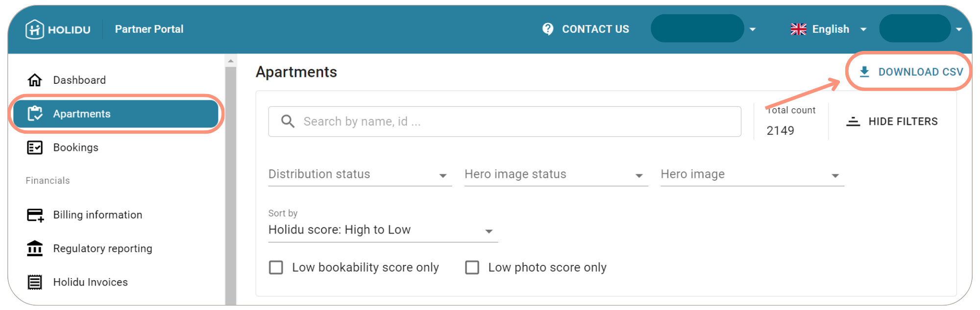Enable Low photo score only checkbox
Viewport: 980px width, 310px height.
pyautogui.click(x=472, y=267)
